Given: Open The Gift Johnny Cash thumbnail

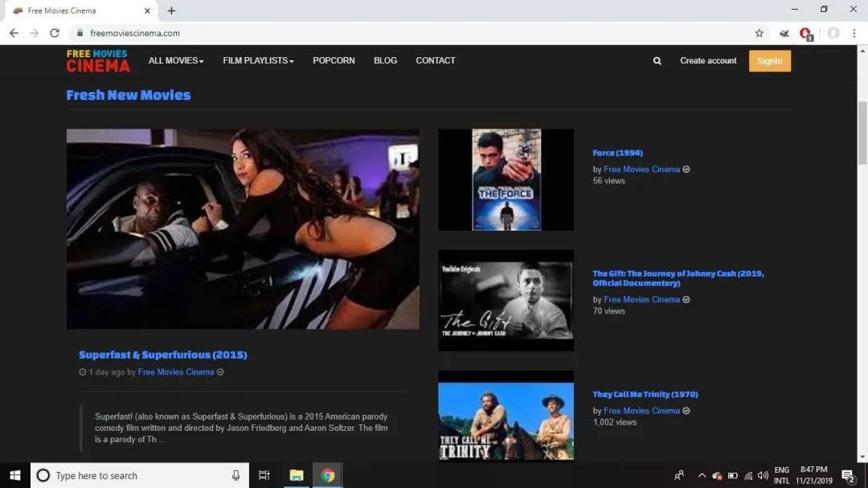Looking at the screenshot, I should click(x=506, y=300).
